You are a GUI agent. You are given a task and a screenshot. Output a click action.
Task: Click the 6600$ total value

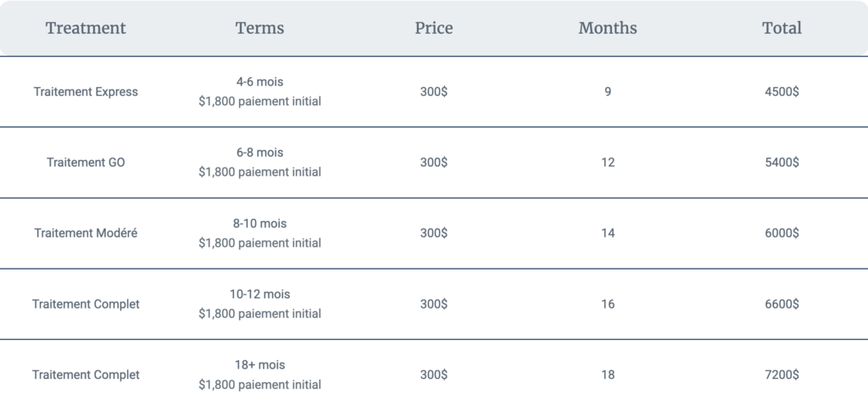[782, 304]
